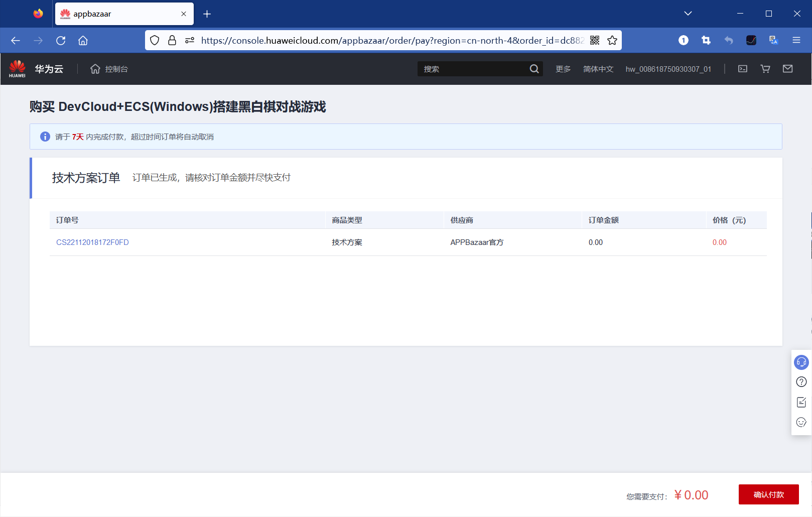Open order CS22112018172F0FD details
The height and width of the screenshot is (517, 812).
[93, 242]
